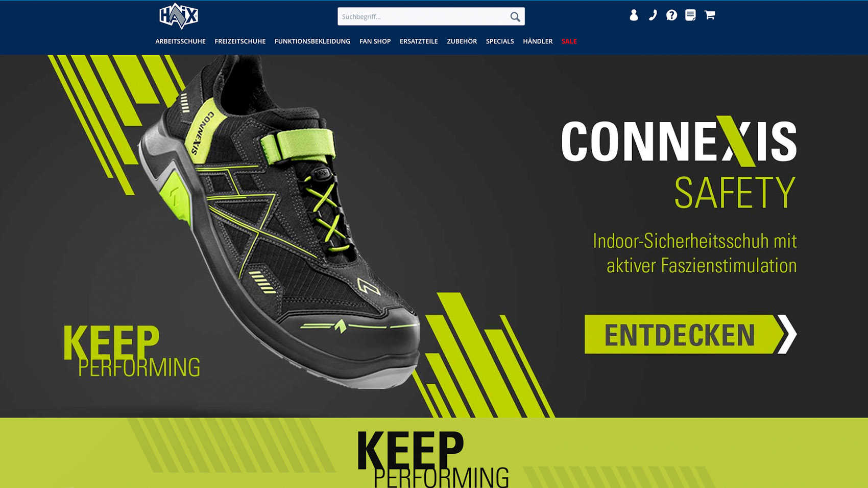The width and height of the screenshot is (868, 488).
Task: Open the shopping cart icon
Action: point(710,15)
